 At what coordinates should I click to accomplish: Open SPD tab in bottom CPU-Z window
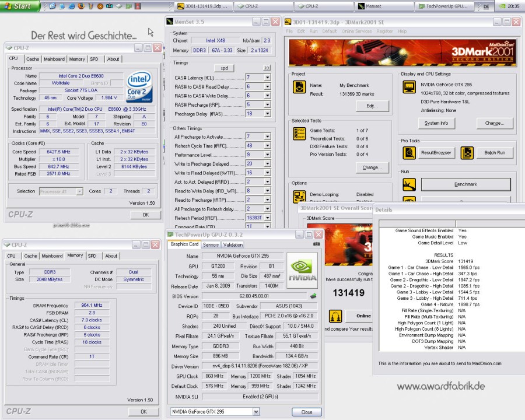point(92,256)
